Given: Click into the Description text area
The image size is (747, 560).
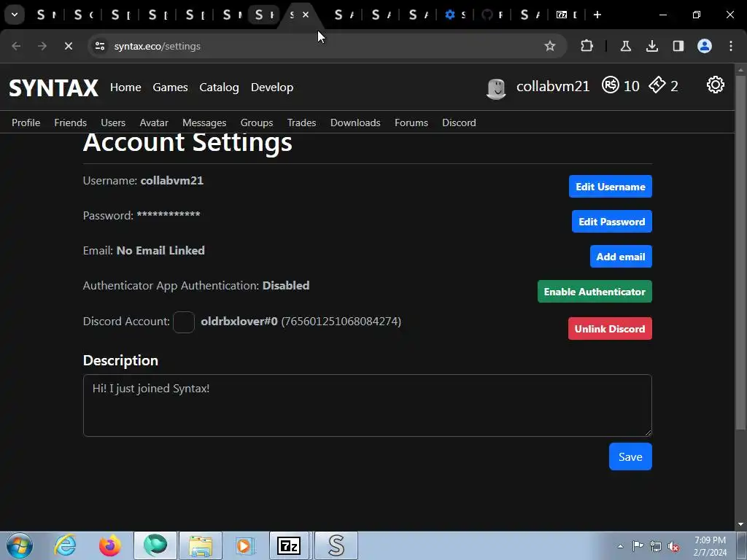Looking at the screenshot, I should pos(368,405).
